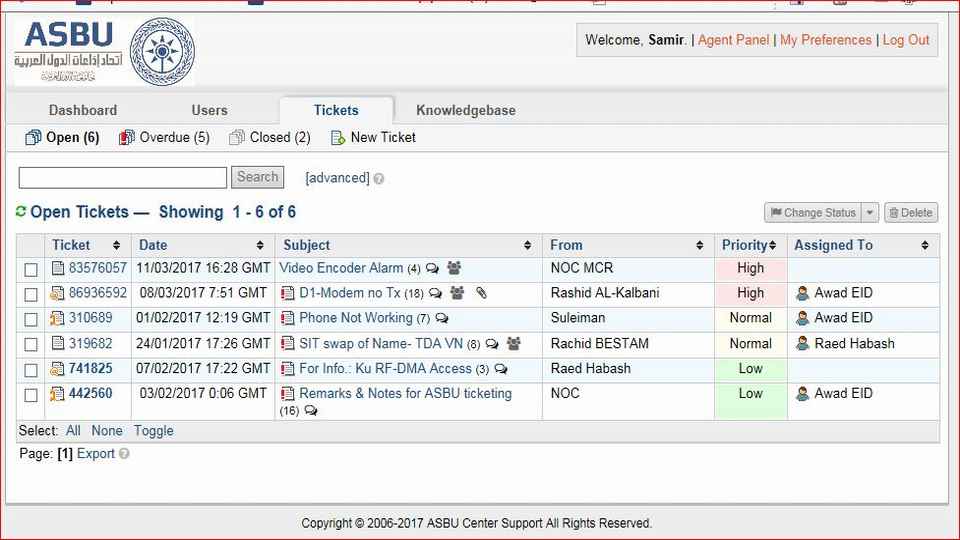Click ticket icon of 319682 row
960x540 pixels.
[58, 343]
